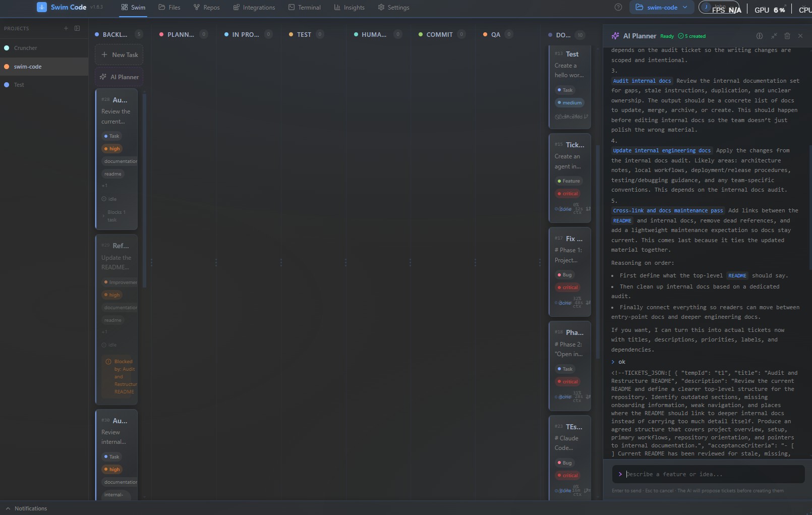This screenshot has height=515, width=812.
Task: Open the swim-code project dropdown
Action: [662, 8]
